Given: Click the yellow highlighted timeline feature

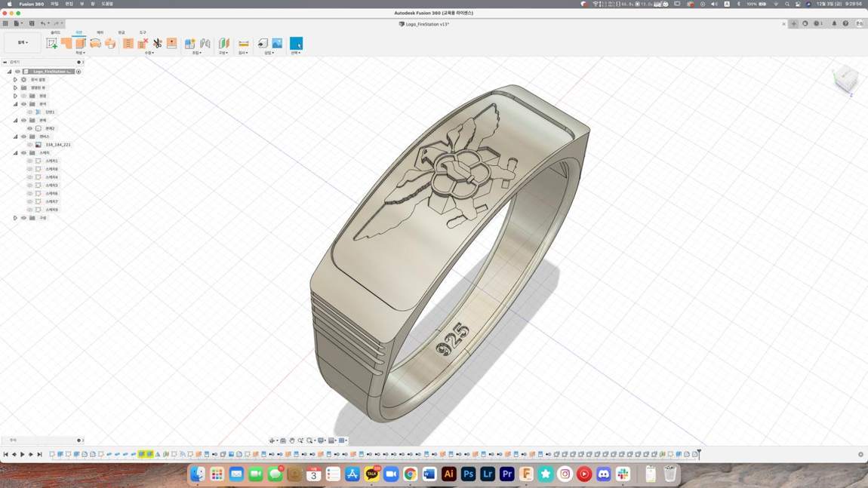Looking at the screenshot, I should 146,454.
